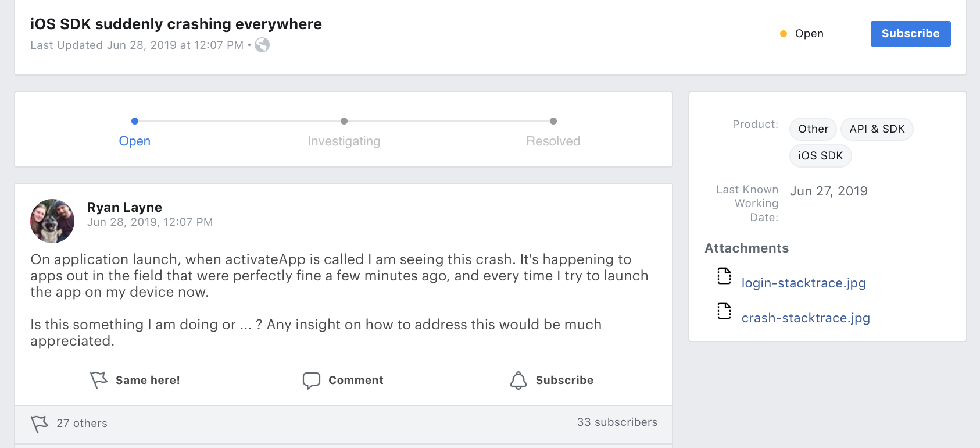The width and height of the screenshot is (980, 448).
Task: Open the crash-stacktrace.jpg attachment
Action: tap(806, 318)
